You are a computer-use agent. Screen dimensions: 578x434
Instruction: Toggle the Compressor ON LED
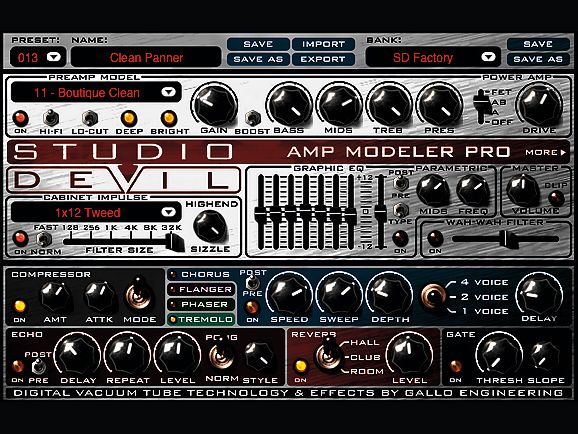pyautogui.click(x=20, y=306)
